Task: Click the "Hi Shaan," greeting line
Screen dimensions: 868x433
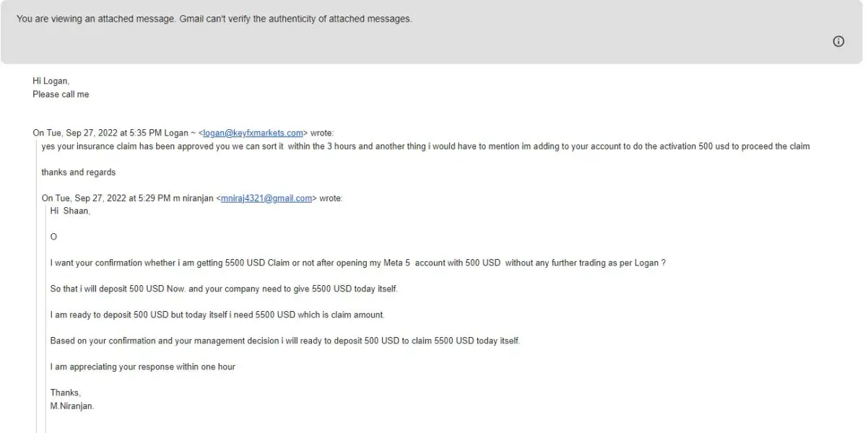Action: [x=70, y=211]
